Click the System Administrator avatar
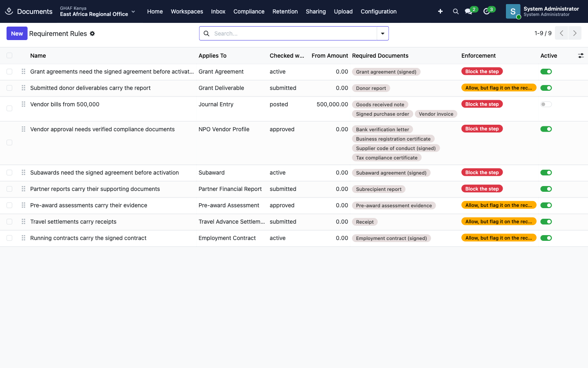Viewport: 588px width, 368px height. 513,11
